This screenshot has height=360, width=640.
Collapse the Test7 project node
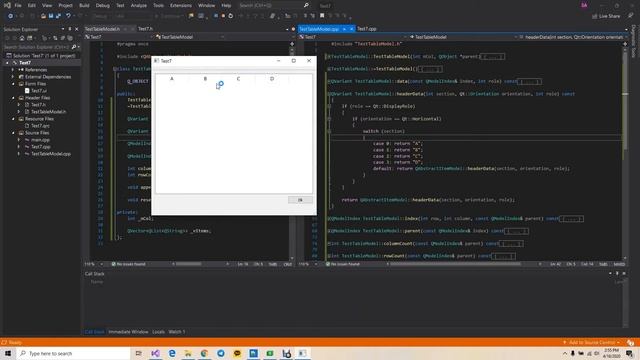[7, 63]
